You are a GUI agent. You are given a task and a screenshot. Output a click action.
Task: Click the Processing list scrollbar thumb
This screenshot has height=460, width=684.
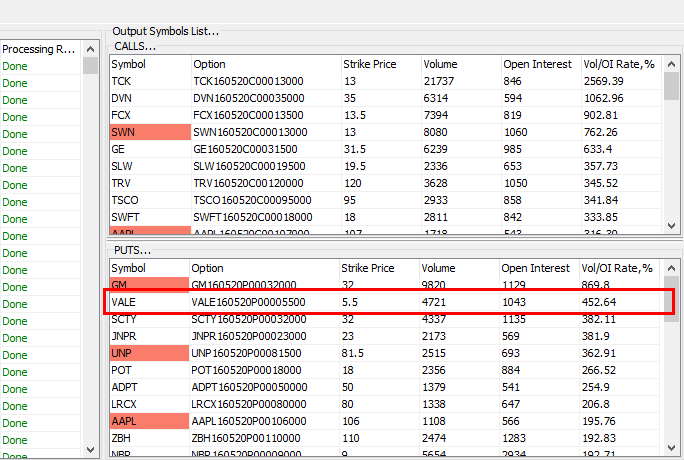pos(90,65)
